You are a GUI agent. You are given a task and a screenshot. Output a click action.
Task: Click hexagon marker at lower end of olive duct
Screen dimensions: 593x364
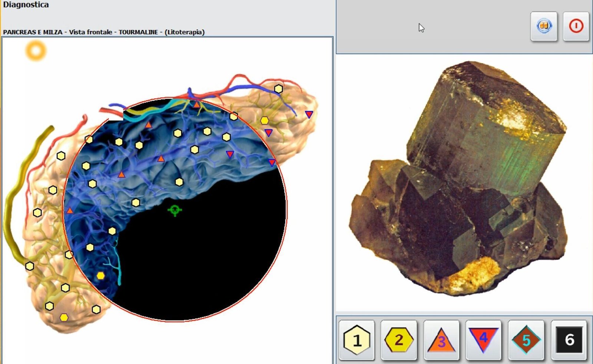(30, 266)
